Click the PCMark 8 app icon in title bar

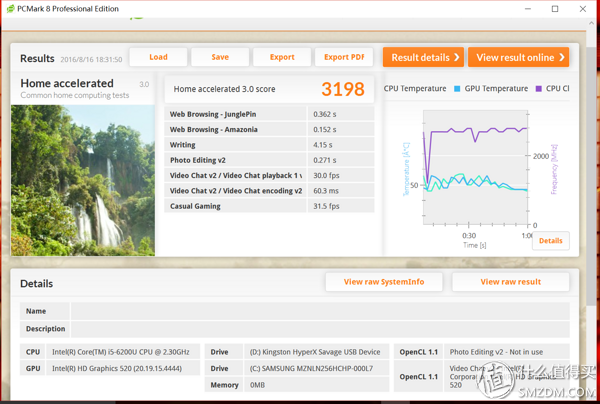pyautogui.click(x=11, y=9)
